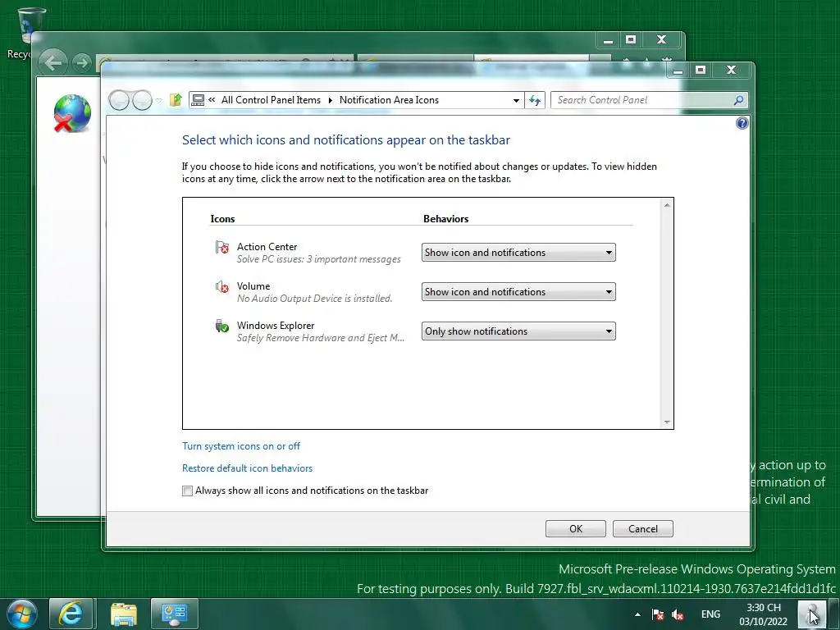Select the Volume row label
840x630 pixels.
pyautogui.click(x=253, y=286)
